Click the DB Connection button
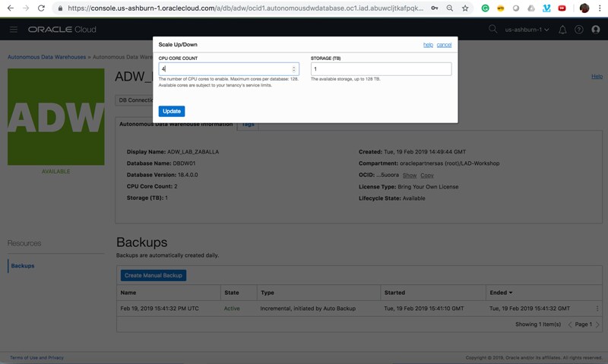Viewport: 608px width, 364px height. click(135, 100)
